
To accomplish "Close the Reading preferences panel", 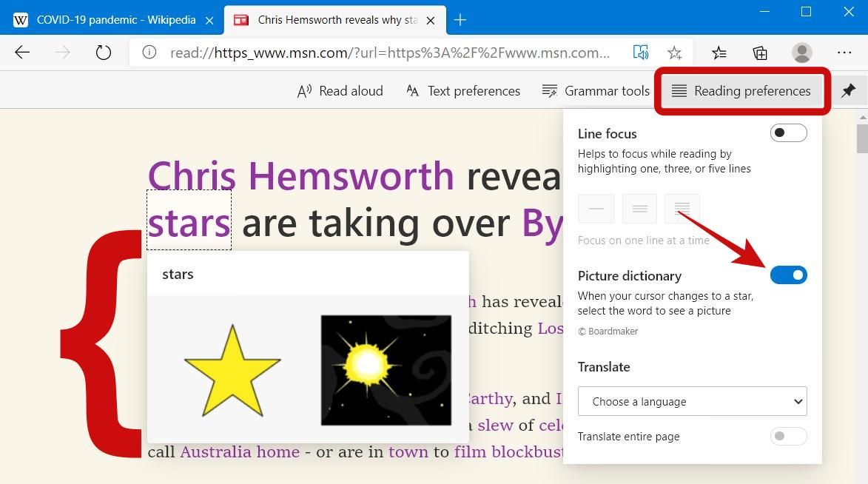I will (x=741, y=91).
